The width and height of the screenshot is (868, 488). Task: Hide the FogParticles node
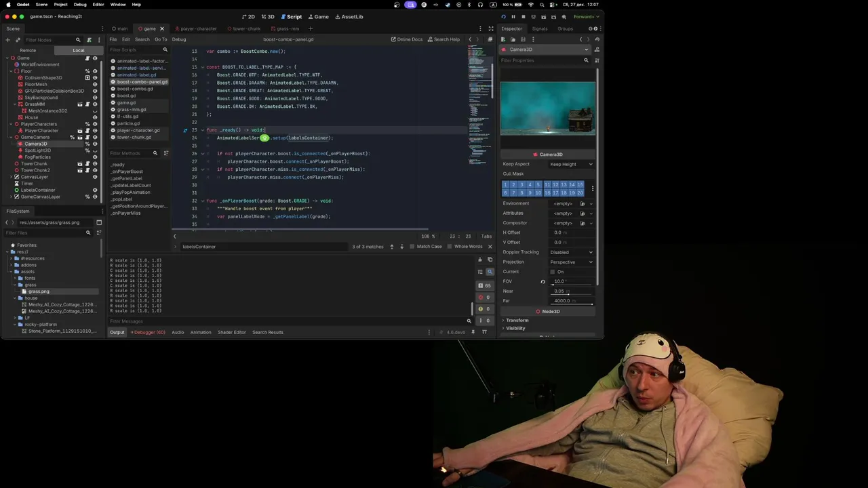[x=94, y=157]
